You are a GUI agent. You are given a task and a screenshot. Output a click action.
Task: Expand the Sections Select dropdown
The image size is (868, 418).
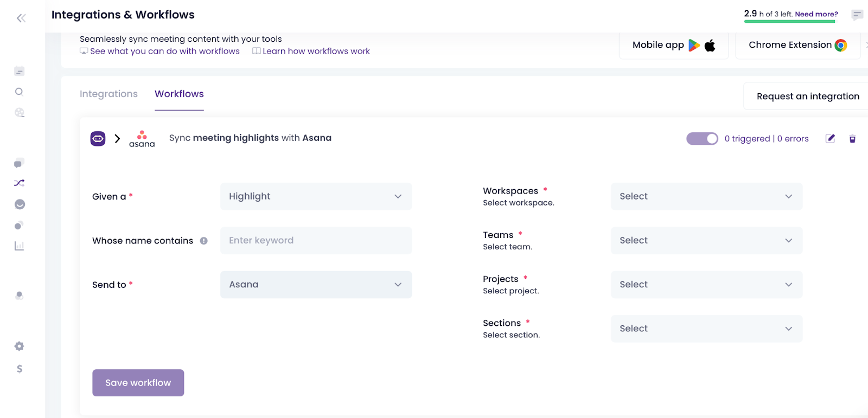point(706,329)
